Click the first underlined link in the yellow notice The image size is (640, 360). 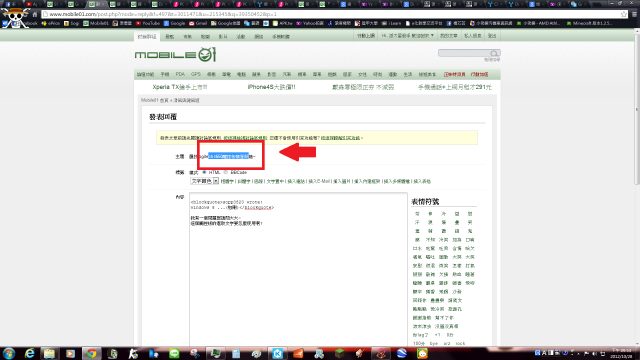coord(245,138)
